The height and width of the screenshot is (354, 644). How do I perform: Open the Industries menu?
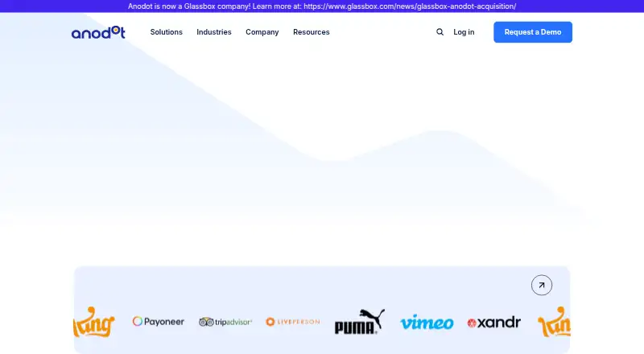214,32
